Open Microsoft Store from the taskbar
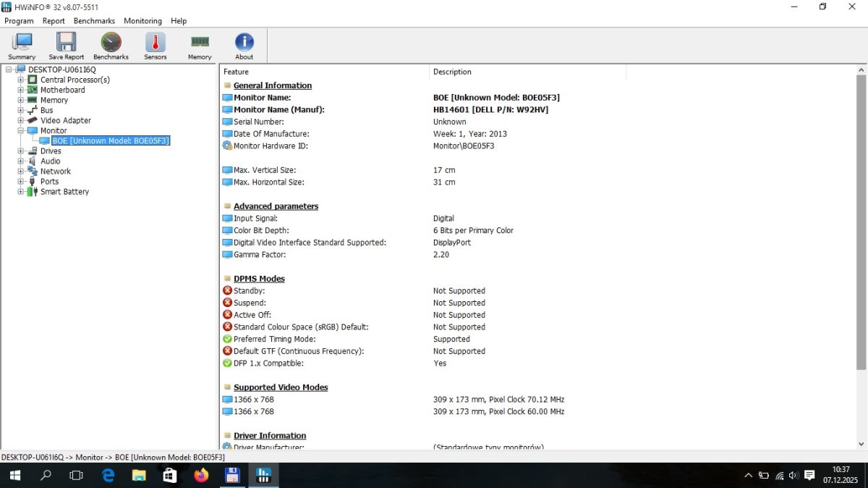Image resolution: width=868 pixels, height=488 pixels. pyautogui.click(x=170, y=476)
